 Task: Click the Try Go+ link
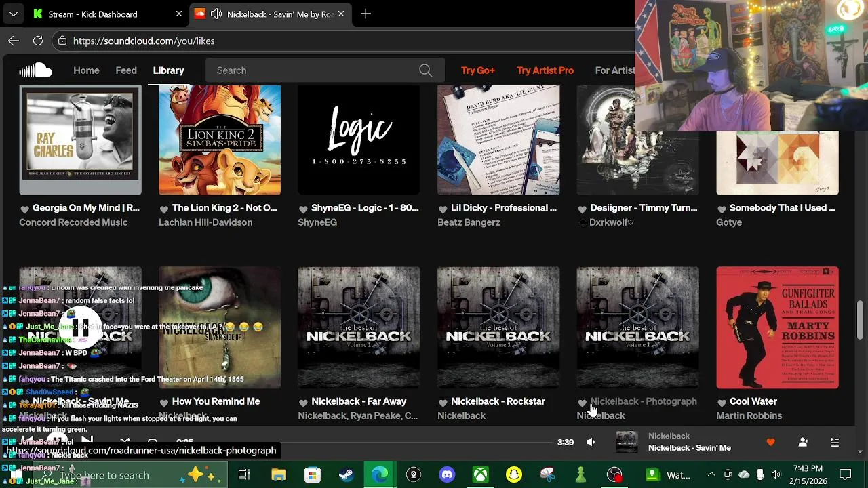pyautogui.click(x=478, y=70)
